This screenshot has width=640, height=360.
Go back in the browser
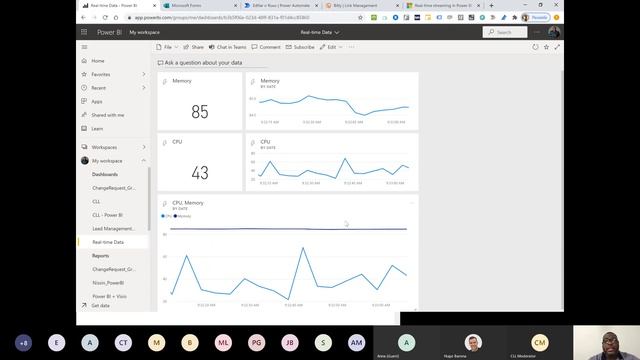tap(84, 18)
